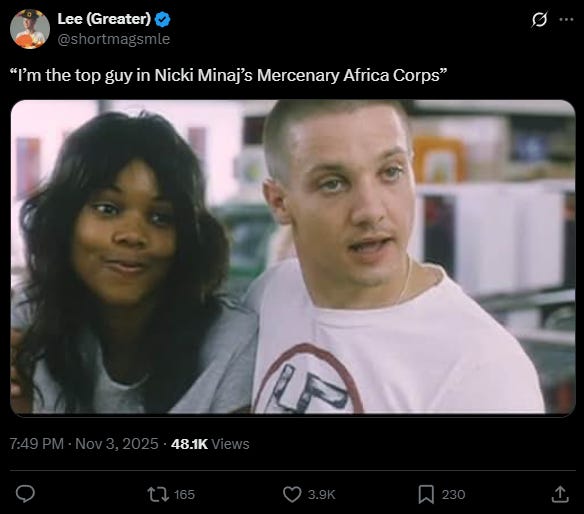Click the blue verified checkmark badge
The height and width of the screenshot is (514, 584).
(x=162, y=19)
